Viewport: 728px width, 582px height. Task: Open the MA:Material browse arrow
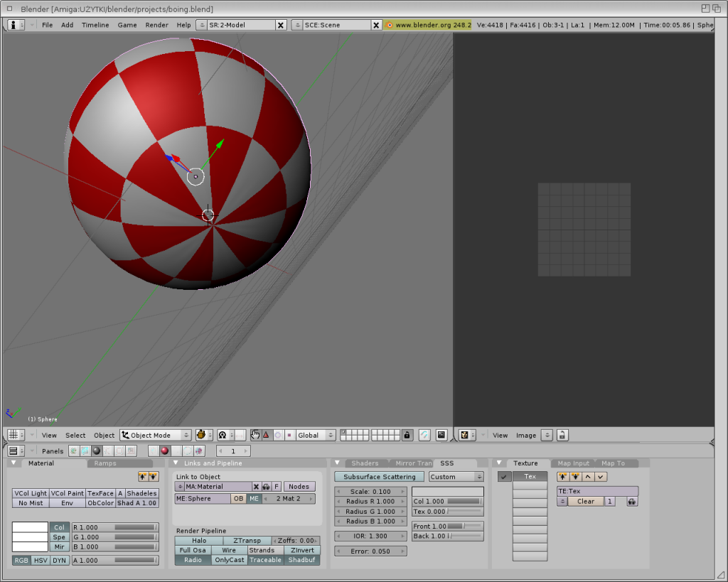180,486
